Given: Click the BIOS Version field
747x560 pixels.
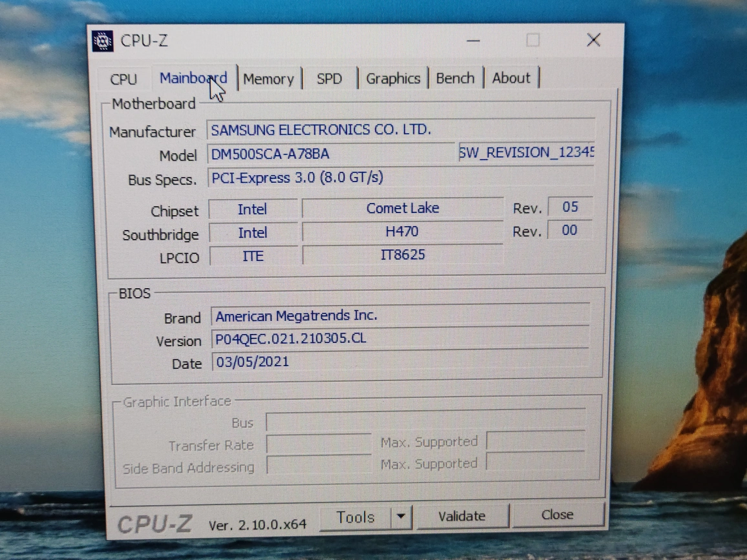Looking at the screenshot, I should coord(399,339).
